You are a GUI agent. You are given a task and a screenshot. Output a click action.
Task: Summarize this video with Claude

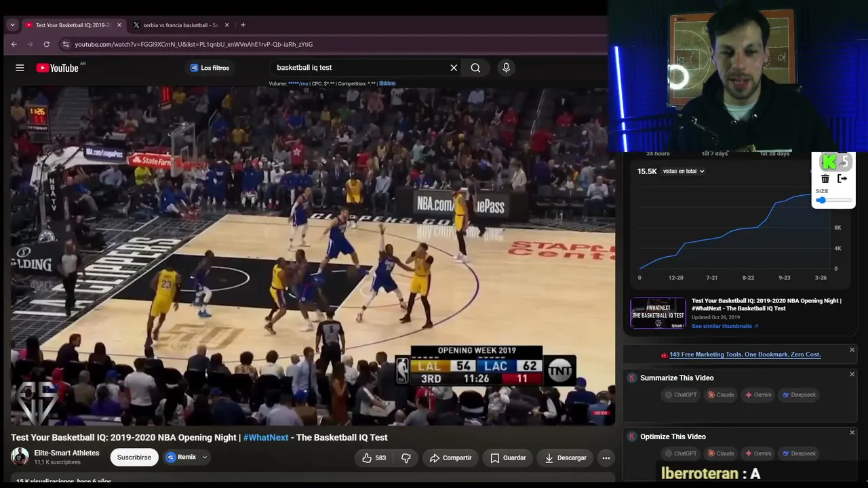721,395
